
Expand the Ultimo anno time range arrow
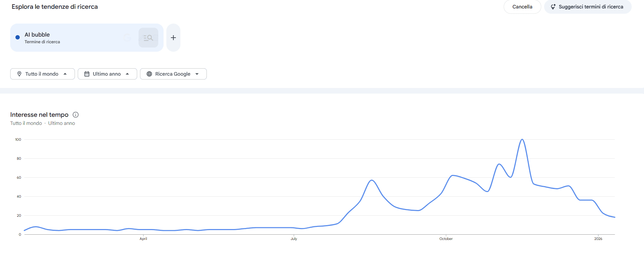tap(127, 74)
